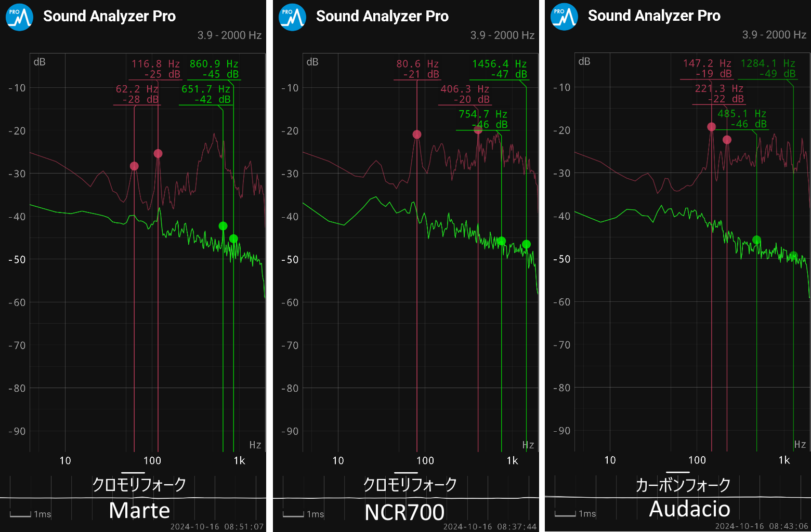Select the red 116.8 Hz peak dot
The image size is (811, 532).
point(158,153)
